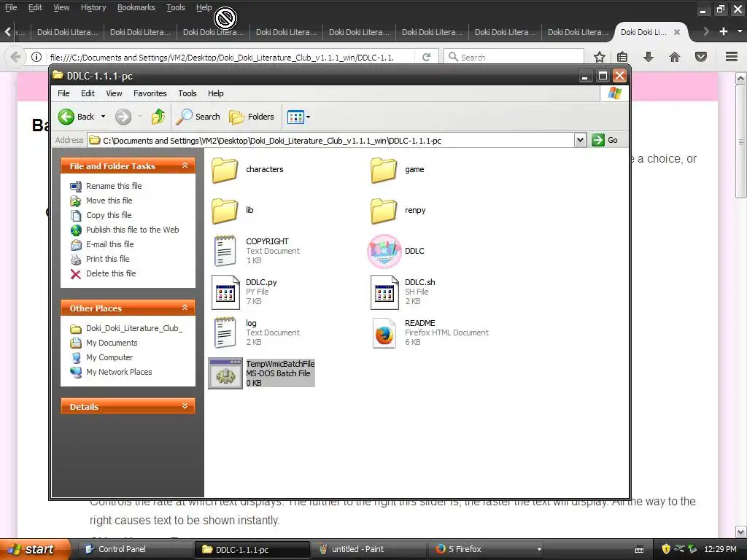Close the active Doki Doki tab
The width and height of the screenshot is (747, 560).
click(676, 32)
